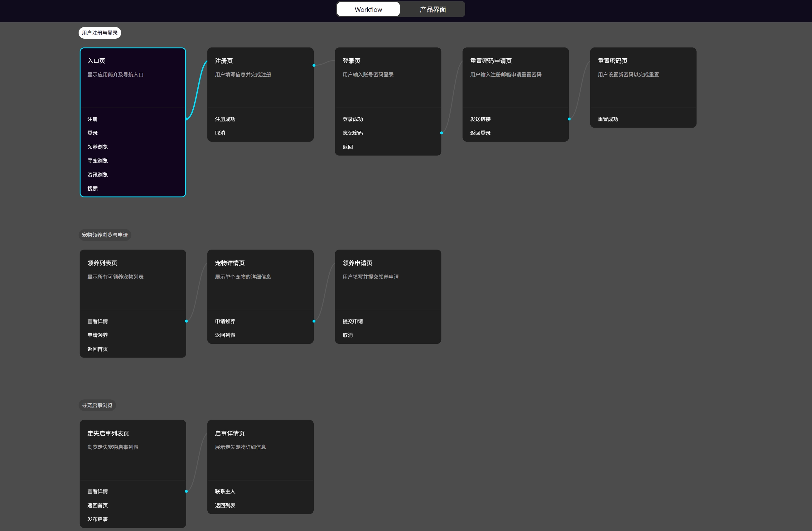Click 发送链接 action in 重置密码申请页
Screen dimensions: 812x531
pyautogui.click(x=481, y=119)
